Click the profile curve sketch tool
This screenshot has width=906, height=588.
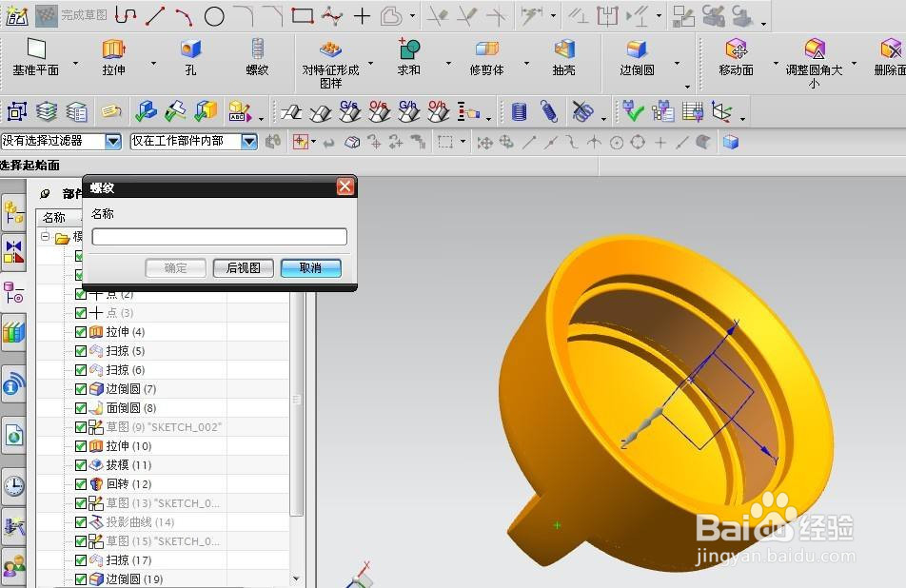click(x=125, y=15)
